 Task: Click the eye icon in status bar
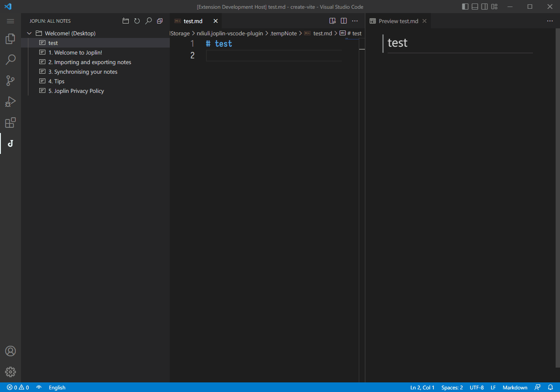pyautogui.click(x=39, y=388)
